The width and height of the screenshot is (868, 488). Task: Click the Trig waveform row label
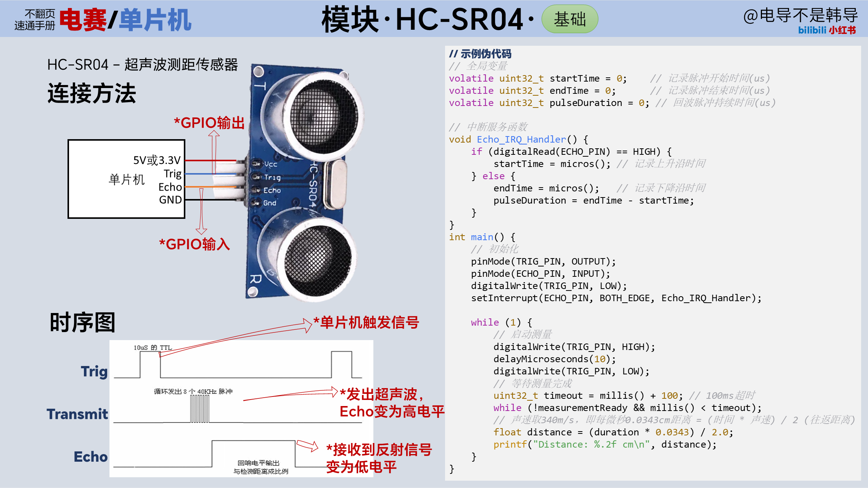(94, 371)
